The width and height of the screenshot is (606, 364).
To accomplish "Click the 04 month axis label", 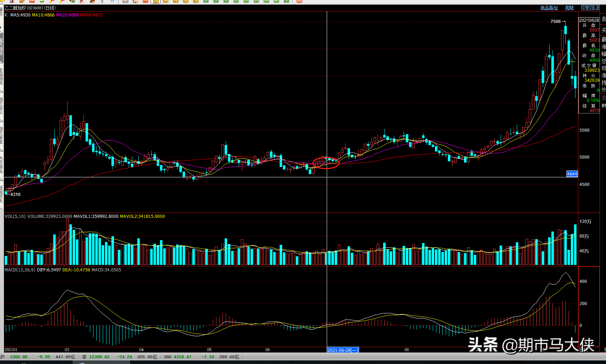I will coord(141,350).
